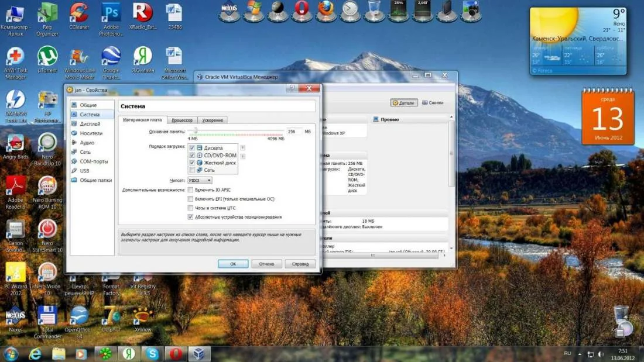Toggle the Часы в системе UTC checkbox
The image size is (644, 362).
point(190,208)
